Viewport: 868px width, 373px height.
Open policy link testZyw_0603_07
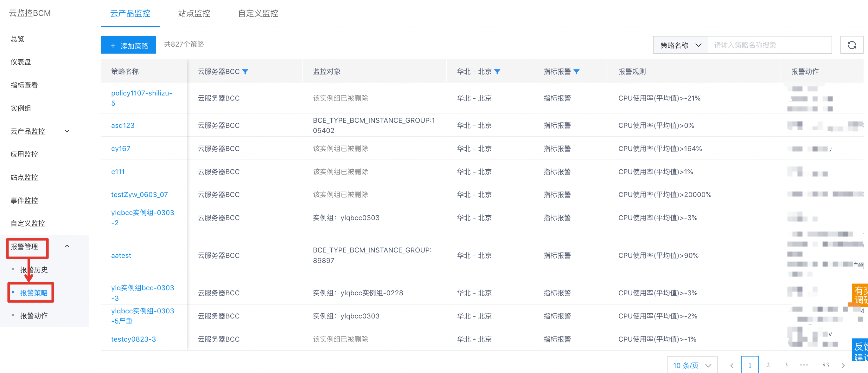click(x=139, y=195)
